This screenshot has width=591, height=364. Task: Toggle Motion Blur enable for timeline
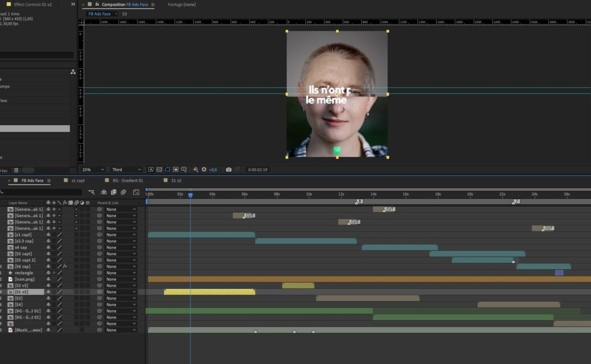[x=124, y=192]
